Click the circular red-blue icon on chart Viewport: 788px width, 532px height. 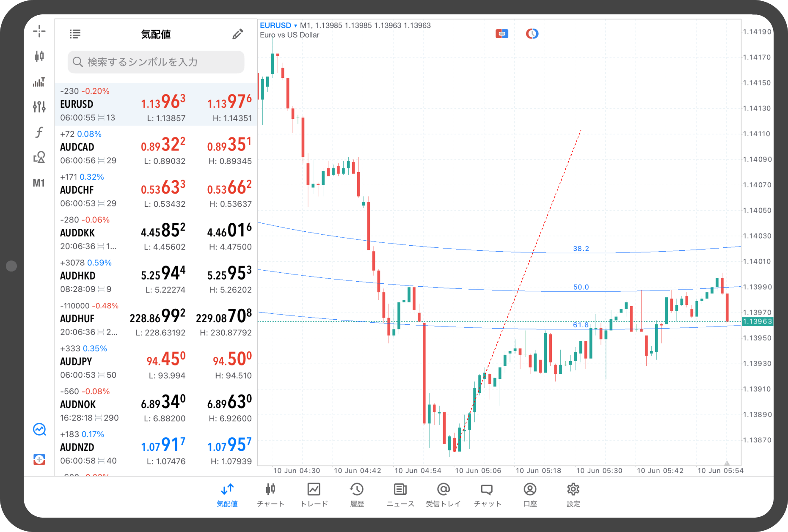[532, 34]
